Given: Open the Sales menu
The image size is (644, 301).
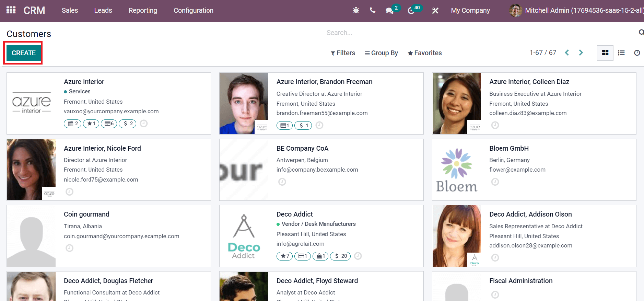Looking at the screenshot, I should (70, 10).
